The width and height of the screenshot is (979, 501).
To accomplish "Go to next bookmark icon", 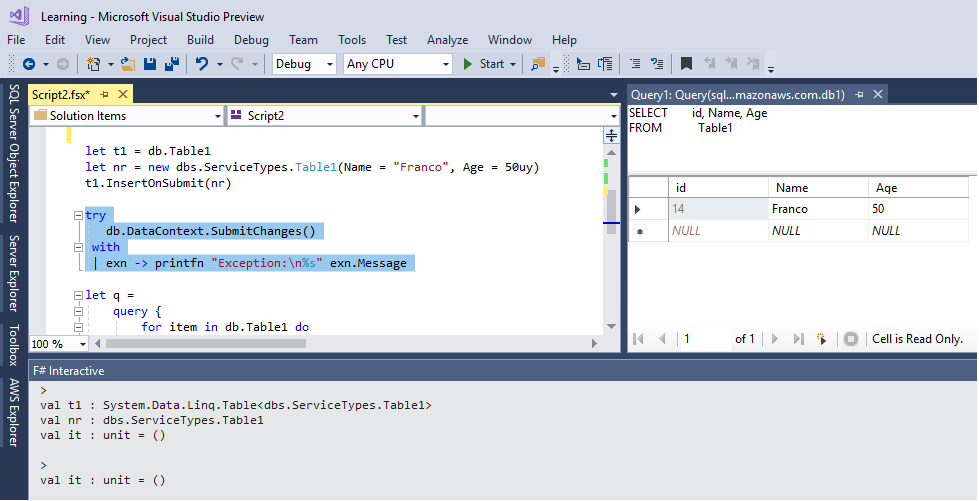I will (731, 64).
